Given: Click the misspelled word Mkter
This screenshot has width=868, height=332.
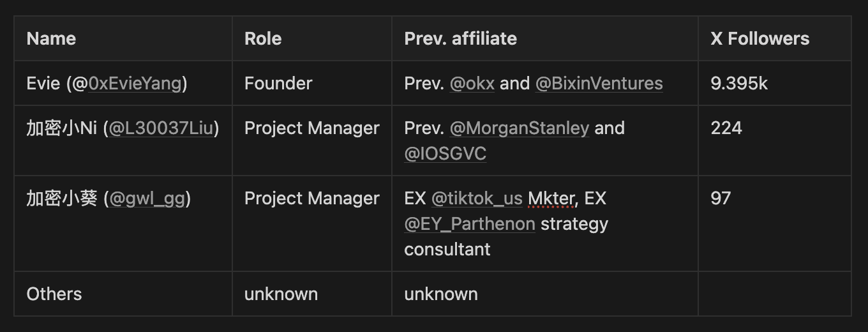Looking at the screenshot, I should [551, 199].
